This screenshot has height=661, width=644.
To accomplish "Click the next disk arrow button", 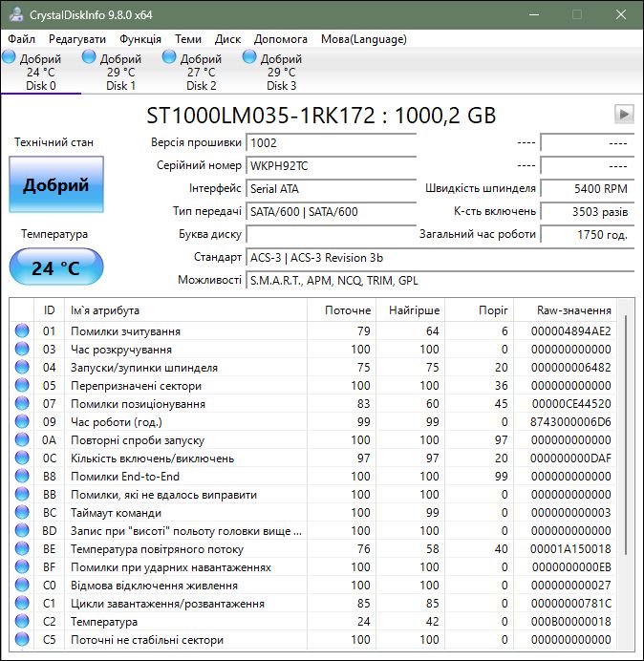I will 624,114.
